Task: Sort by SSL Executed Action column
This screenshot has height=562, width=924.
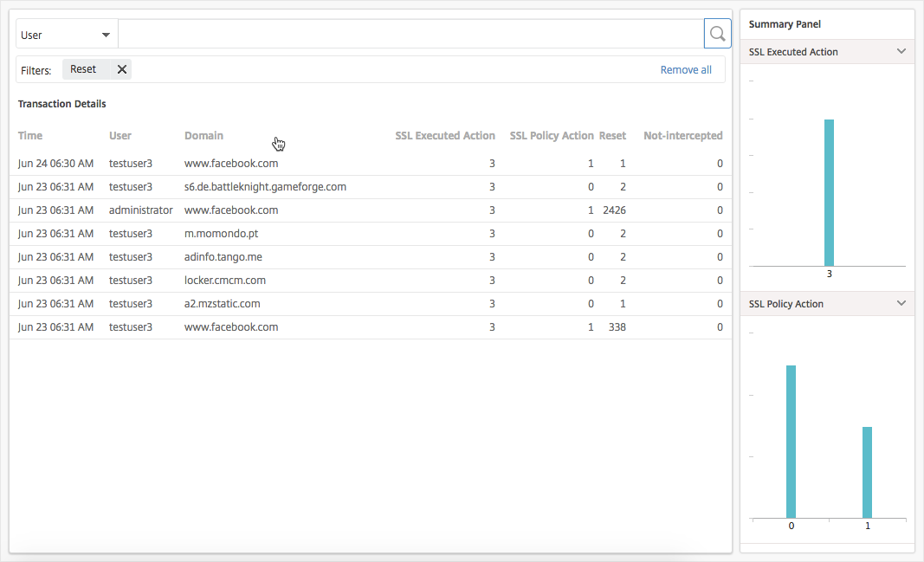Action: coord(445,135)
